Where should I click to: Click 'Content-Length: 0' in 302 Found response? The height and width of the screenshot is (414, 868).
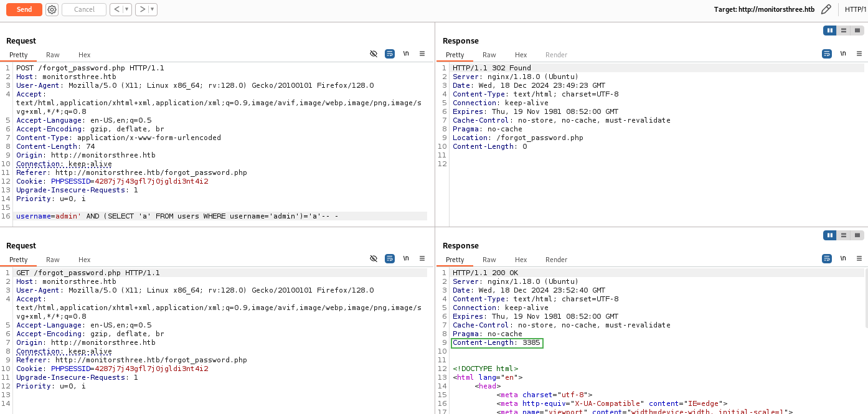coord(490,146)
